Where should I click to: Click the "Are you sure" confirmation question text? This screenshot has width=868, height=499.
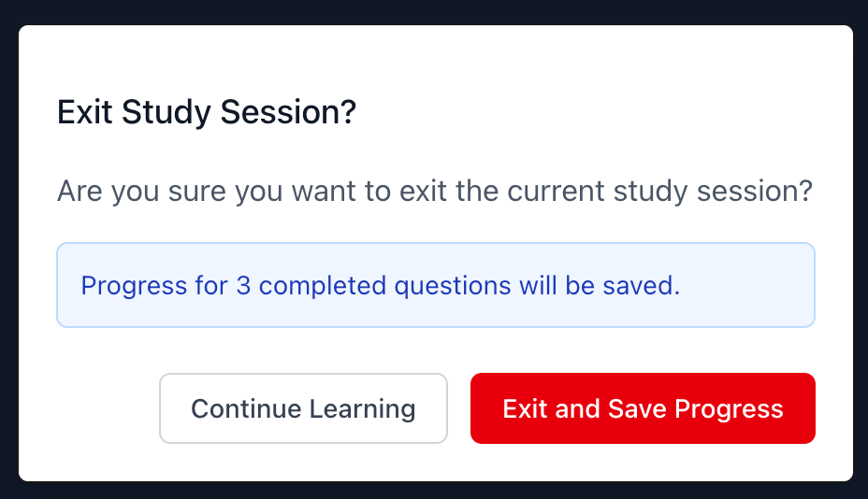434,192
